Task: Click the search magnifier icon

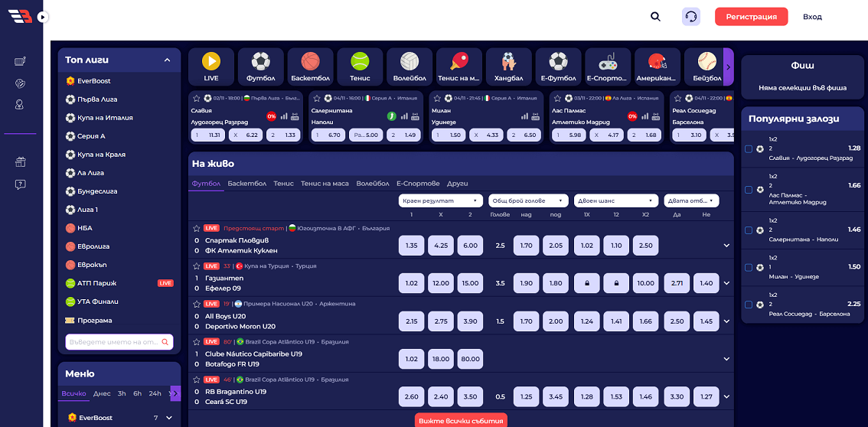Action: (655, 17)
